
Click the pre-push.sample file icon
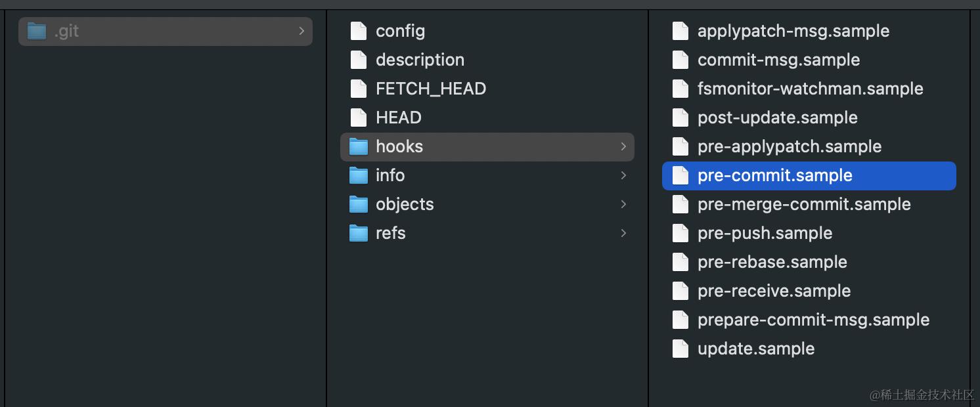680,233
